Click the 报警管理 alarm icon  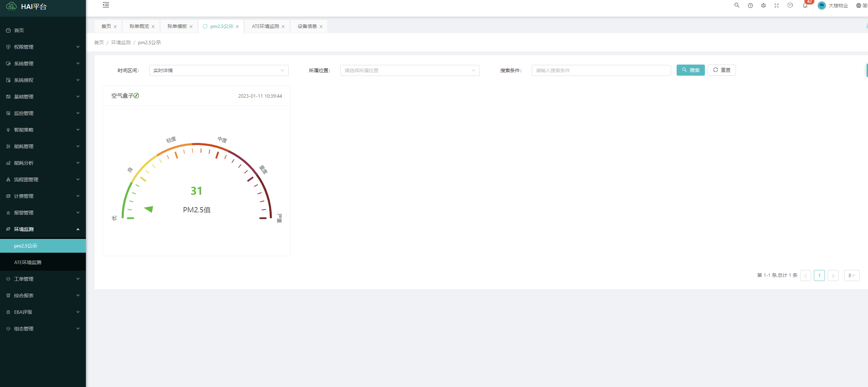(8, 213)
